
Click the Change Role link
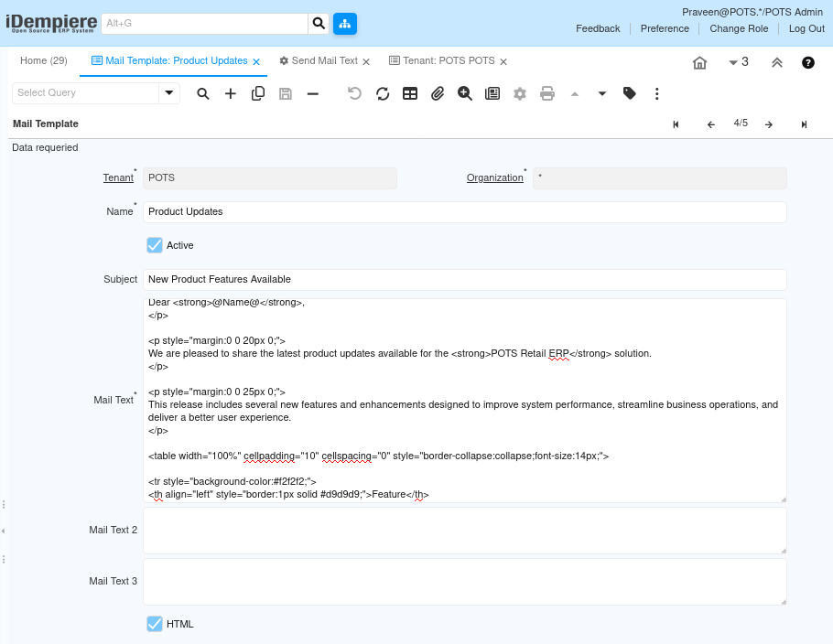(739, 28)
